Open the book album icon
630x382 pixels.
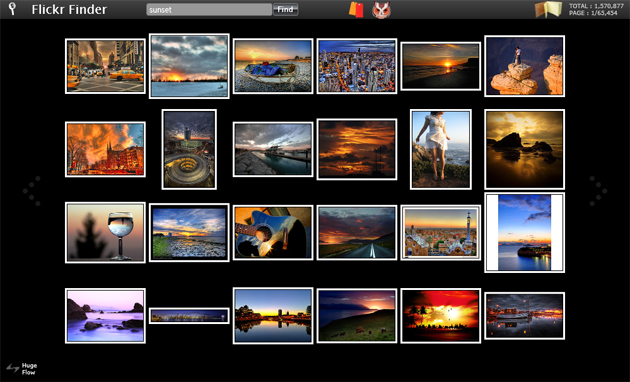pos(548,10)
